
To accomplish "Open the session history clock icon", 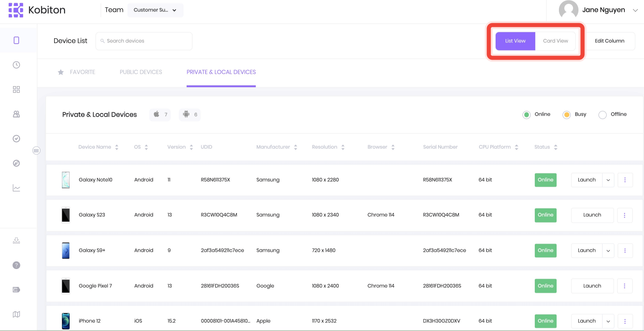I will tap(16, 65).
